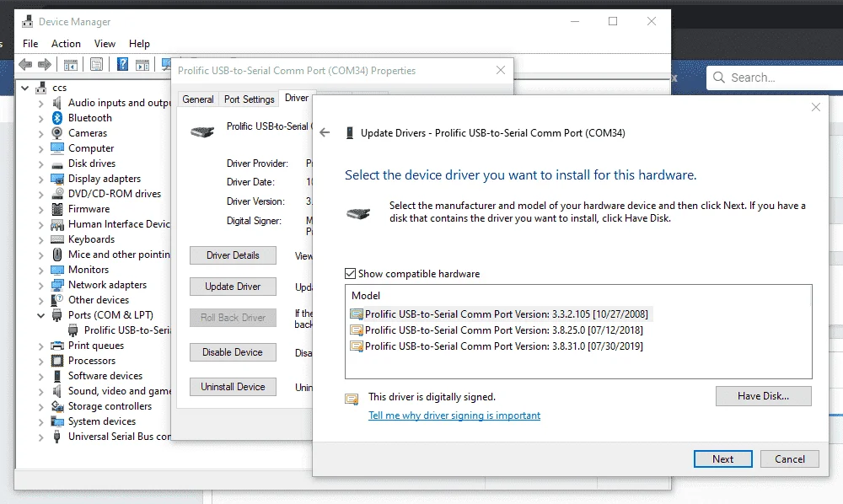Select driver version 3.8.31.0 [07/30/2019]
The height and width of the screenshot is (504, 843).
tap(497, 346)
